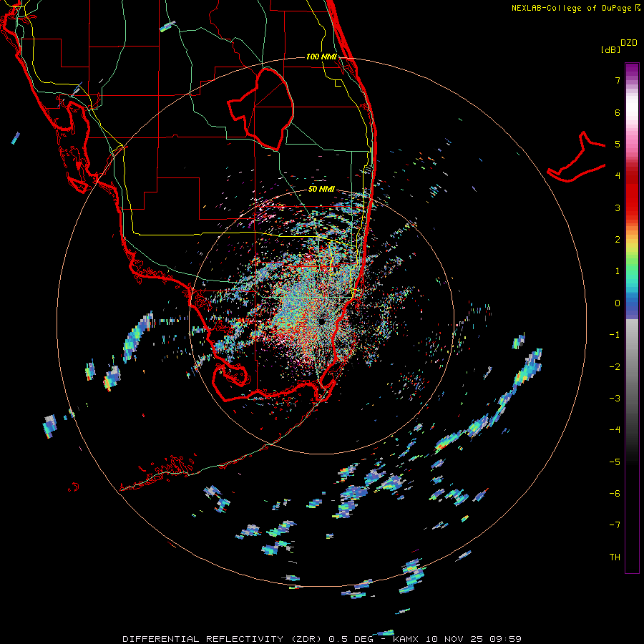Click the -4 value on color scale
Image resolution: width=644 pixels, height=644 pixels.
(615, 430)
